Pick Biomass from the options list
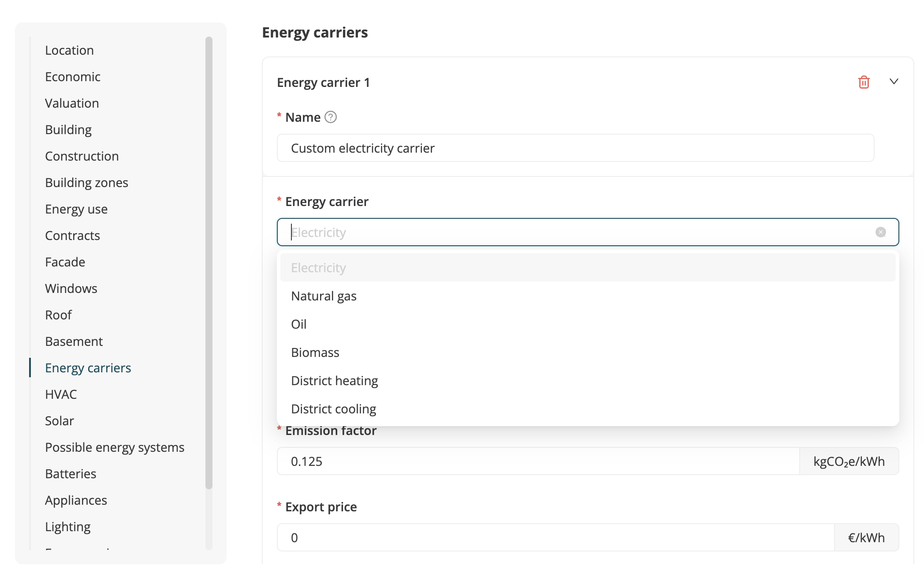 click(315, 352)
